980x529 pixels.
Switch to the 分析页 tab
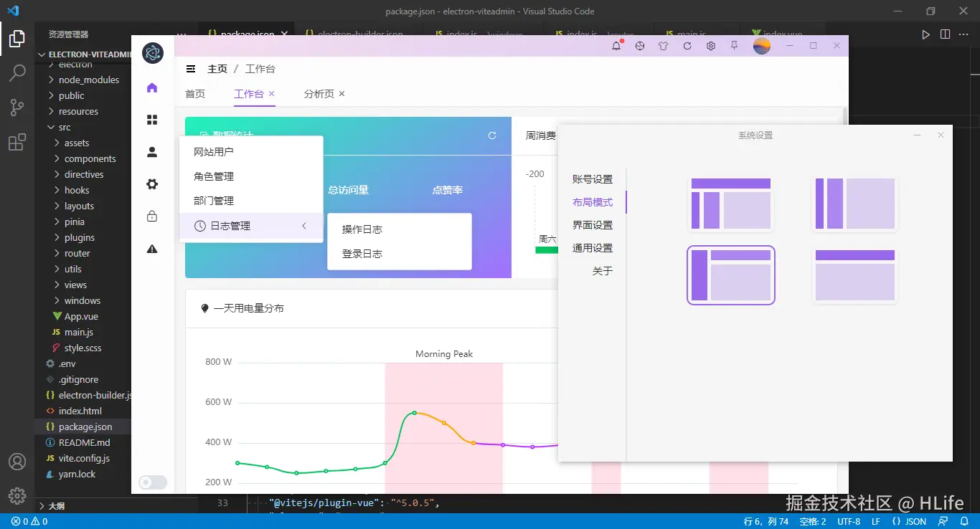319,94
